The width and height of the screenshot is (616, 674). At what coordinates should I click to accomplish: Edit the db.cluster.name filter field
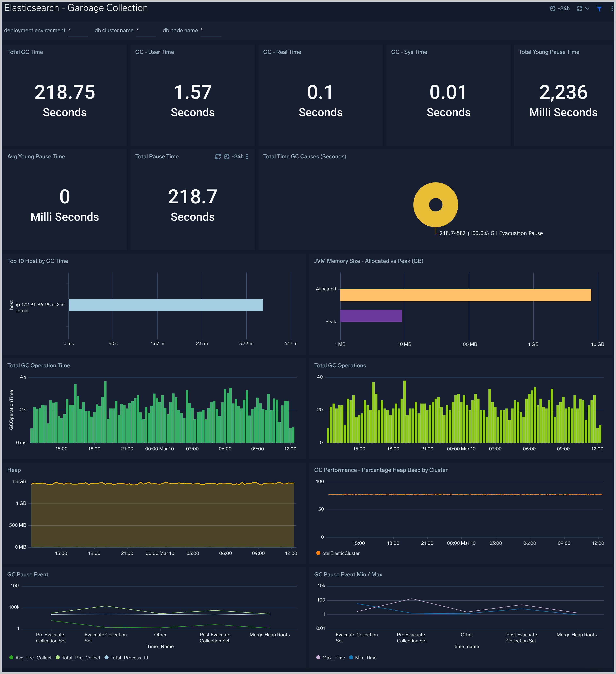(146, 30)
